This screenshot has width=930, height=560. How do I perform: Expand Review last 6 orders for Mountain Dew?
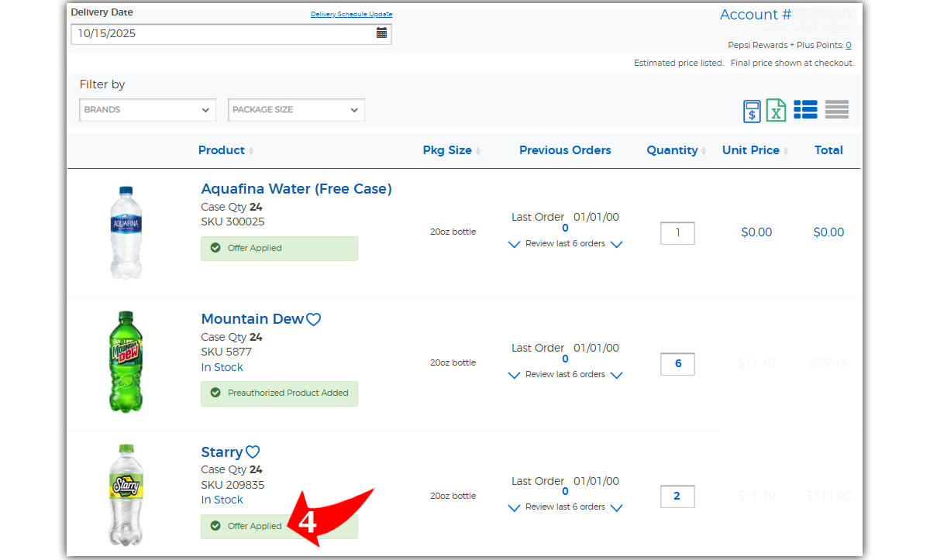[x=565, y=375]
